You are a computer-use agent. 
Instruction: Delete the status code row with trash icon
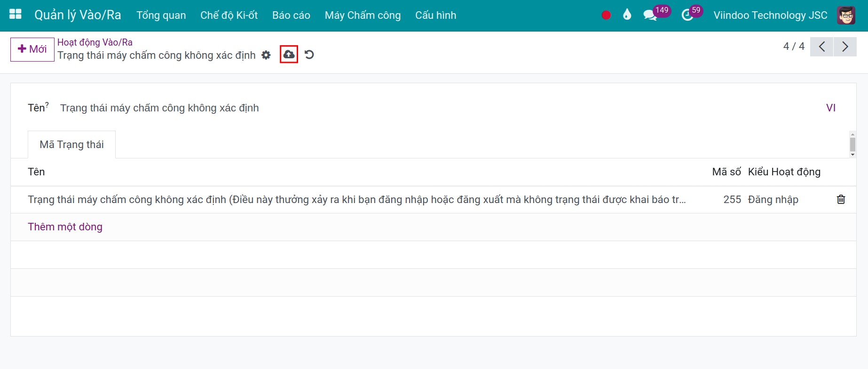[x=841, y=199]
